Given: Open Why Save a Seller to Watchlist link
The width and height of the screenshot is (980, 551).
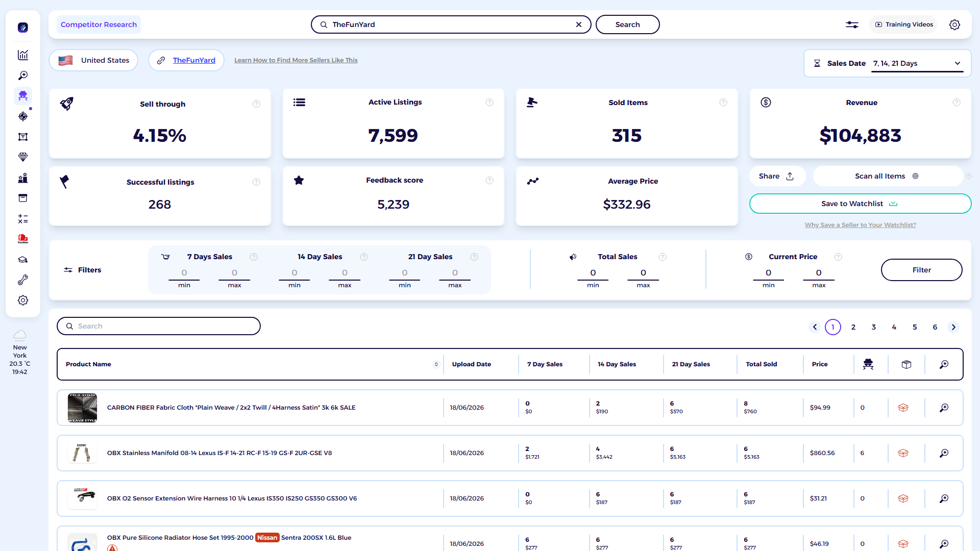Looking at the screenshot, I should click(861, 225).
